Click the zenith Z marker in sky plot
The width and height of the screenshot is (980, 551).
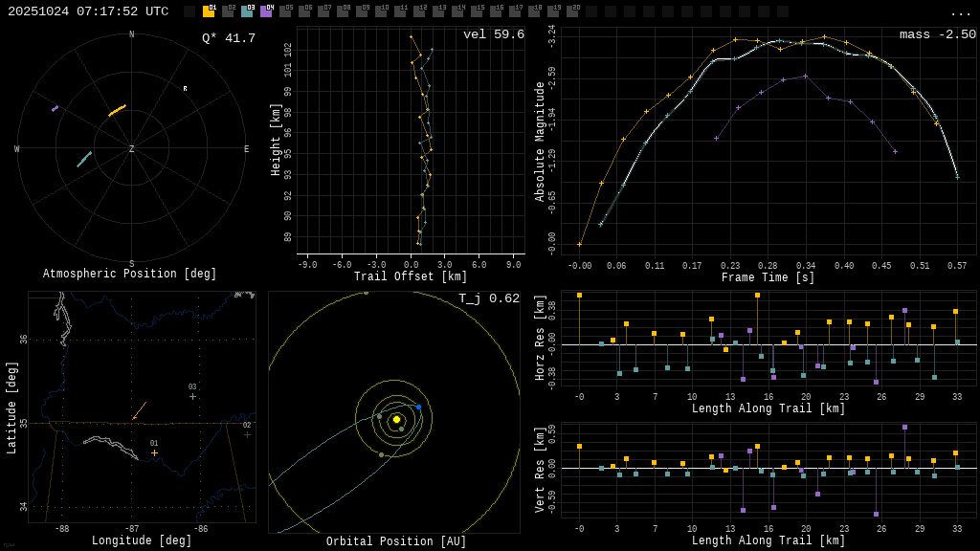point(132,149)
